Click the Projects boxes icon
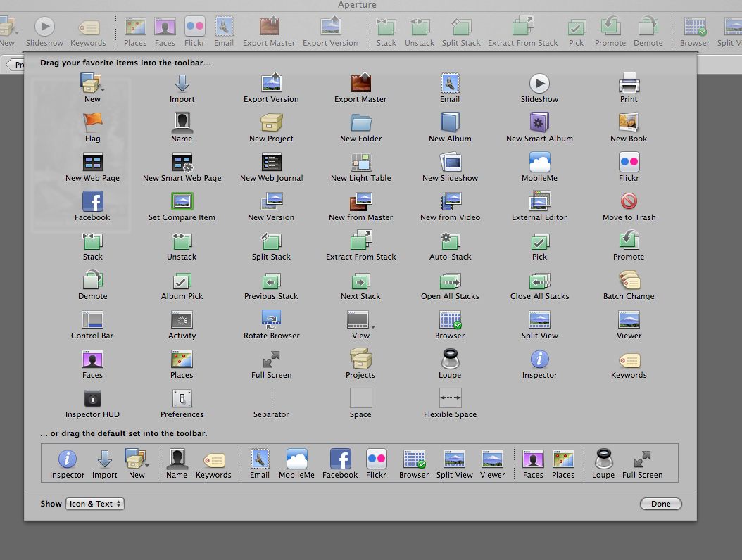 pos(360,359)
